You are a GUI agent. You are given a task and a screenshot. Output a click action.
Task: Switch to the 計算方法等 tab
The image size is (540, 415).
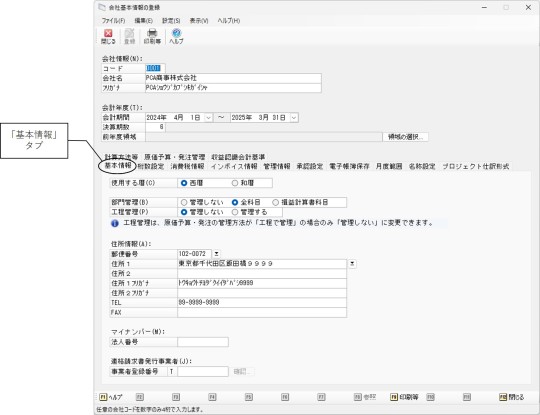[121, 157]
